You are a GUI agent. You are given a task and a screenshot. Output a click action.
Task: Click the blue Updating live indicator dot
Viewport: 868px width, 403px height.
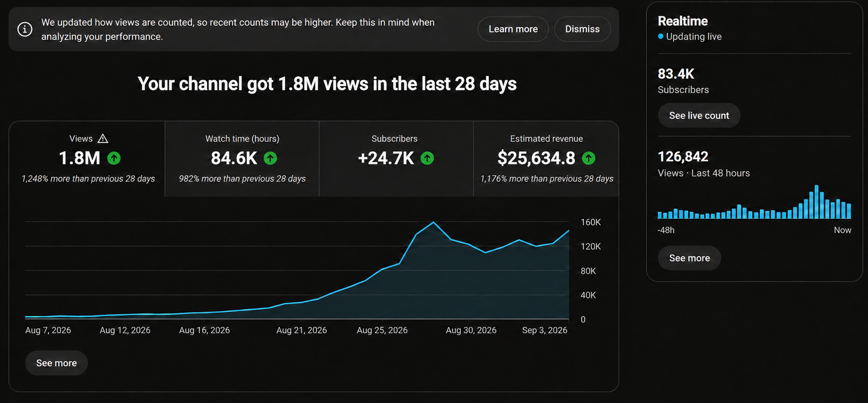pyautogui.click(x=661, y=36)
